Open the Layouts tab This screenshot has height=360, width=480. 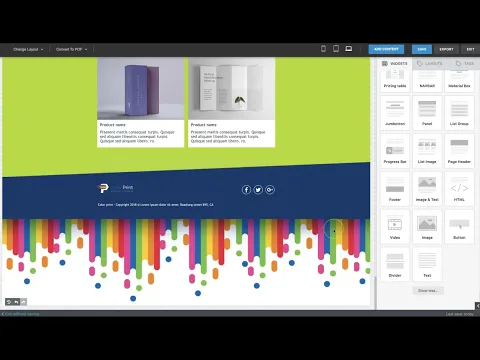click(x=430, y=63)
